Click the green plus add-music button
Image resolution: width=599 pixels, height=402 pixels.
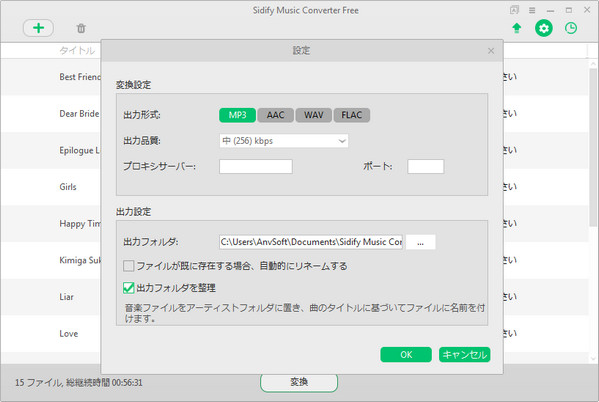pos(38,28)
